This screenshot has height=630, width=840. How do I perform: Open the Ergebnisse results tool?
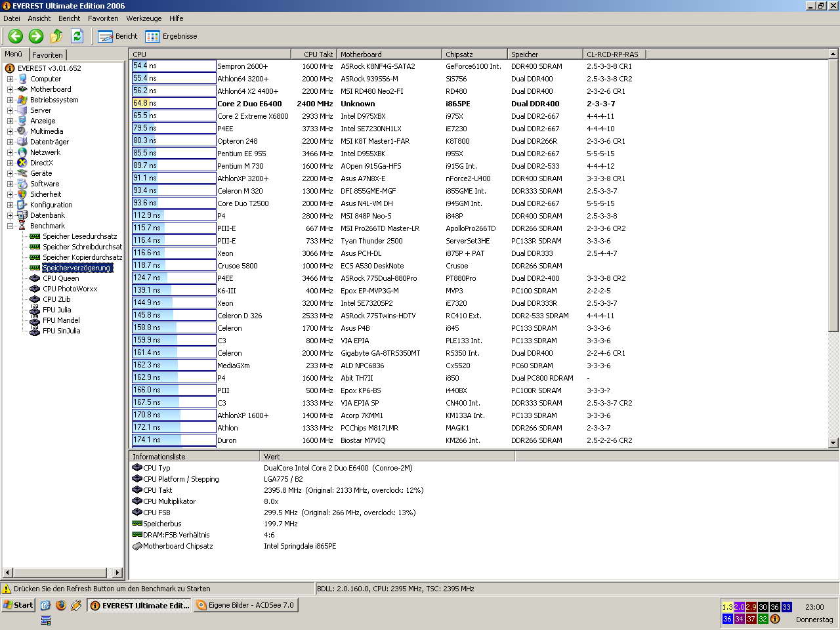pyautogui.click(x=171, y=36)
